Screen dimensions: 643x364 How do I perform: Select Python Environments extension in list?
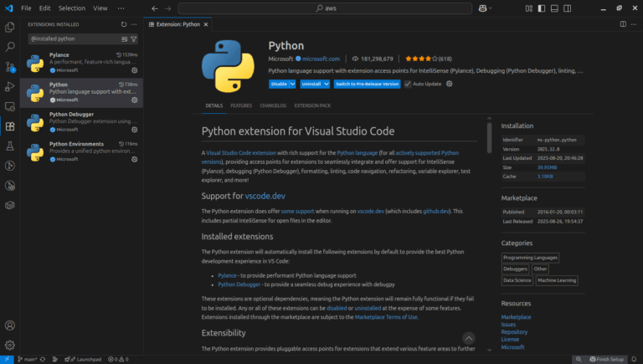tap(81, 152)
